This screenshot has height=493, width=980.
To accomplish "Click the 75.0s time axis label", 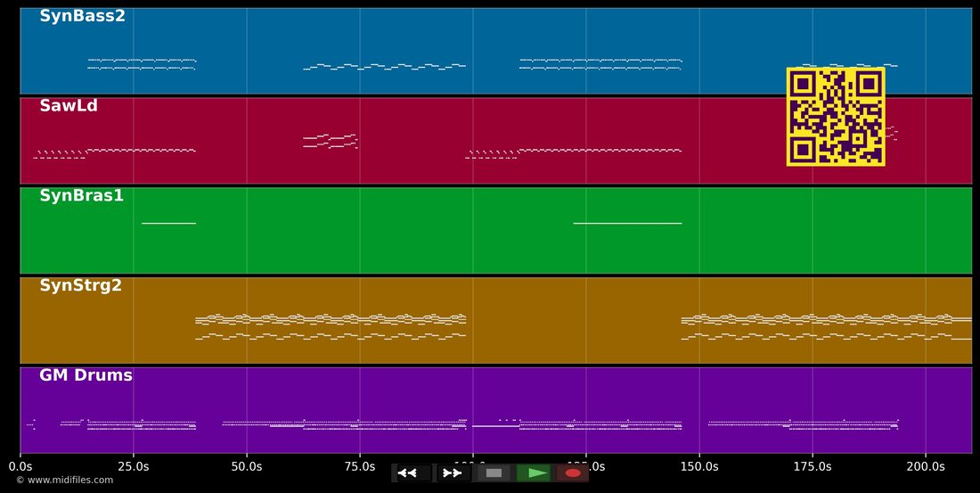I will (x=359, y=467).
